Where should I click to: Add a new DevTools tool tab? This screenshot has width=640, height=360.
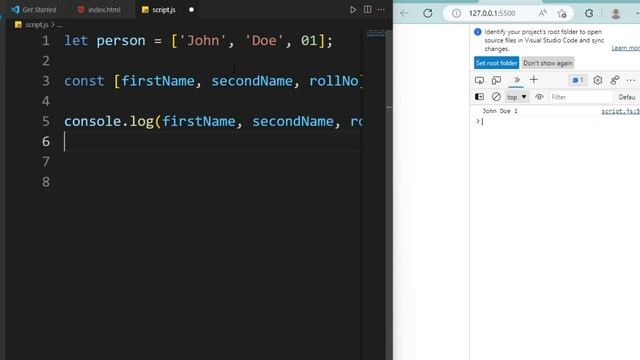click(x=533, y=80)
